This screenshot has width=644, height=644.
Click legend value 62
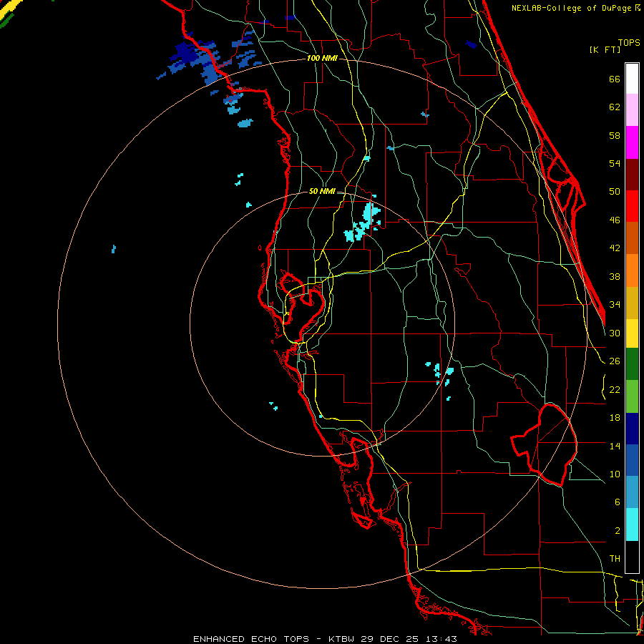point(615,107)
